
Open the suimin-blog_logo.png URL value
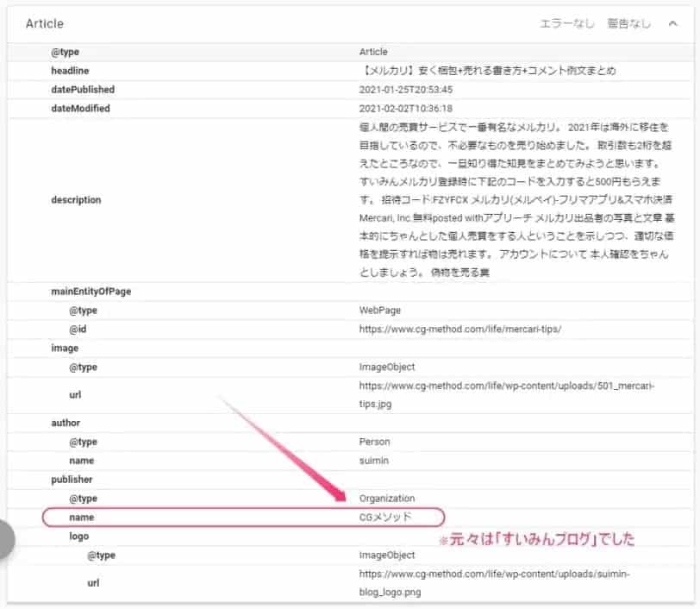click(x=495, y=582)
